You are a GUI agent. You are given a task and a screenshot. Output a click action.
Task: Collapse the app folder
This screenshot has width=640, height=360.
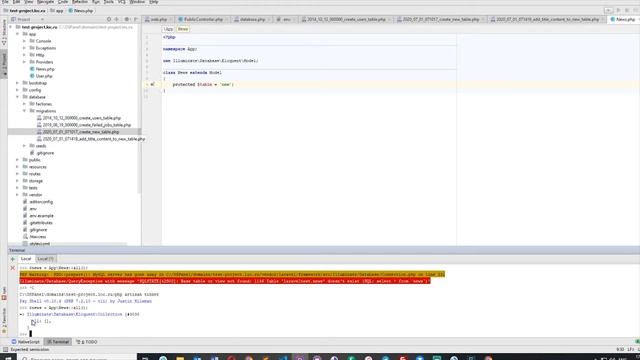click(x=18, y=34)
